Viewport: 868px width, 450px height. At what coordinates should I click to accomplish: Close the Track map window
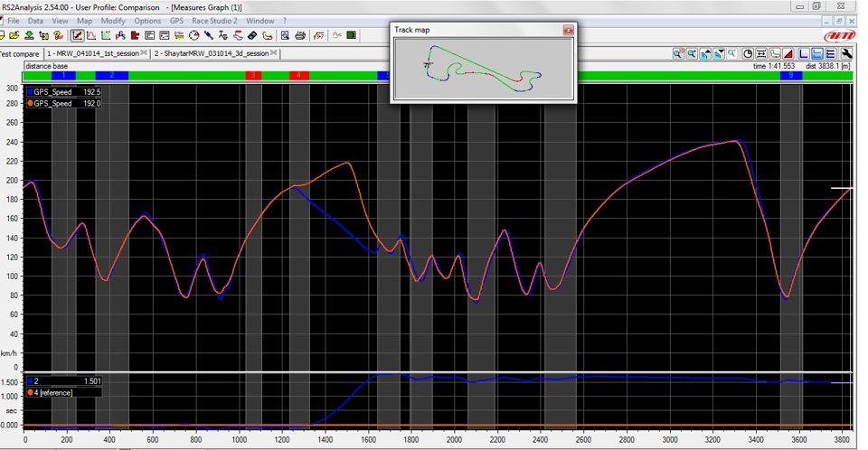tap(568, 30)
